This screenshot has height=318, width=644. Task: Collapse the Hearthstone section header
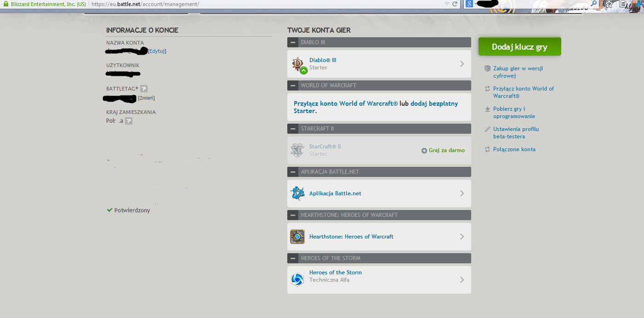point(293,215)
